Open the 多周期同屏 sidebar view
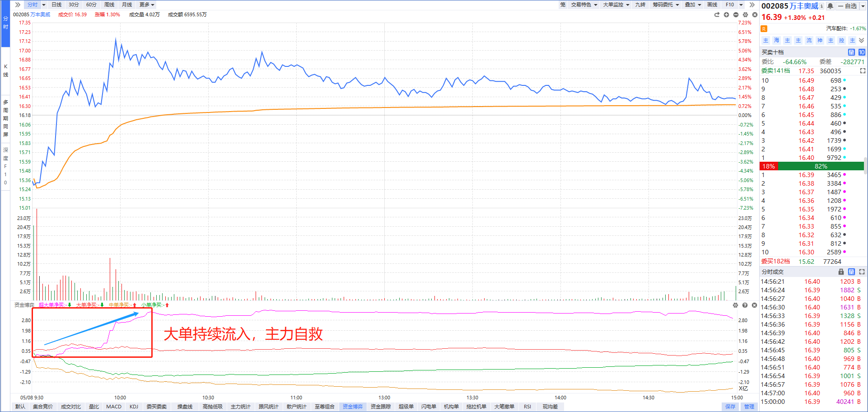868x412 pixels. click(5, 118)
